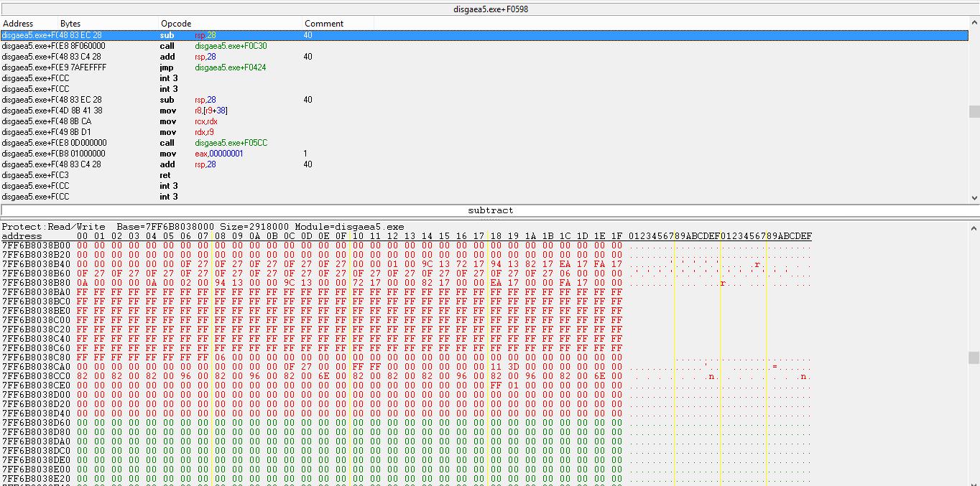This screenshot has width=980, height=486.
Task: Click bytes 4D 8B 41 38
Action: pyautogui.click(x=80, y=111)
